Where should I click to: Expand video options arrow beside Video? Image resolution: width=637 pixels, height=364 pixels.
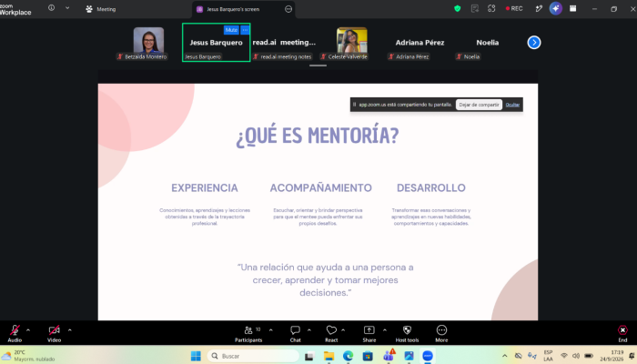coord(69,329)
